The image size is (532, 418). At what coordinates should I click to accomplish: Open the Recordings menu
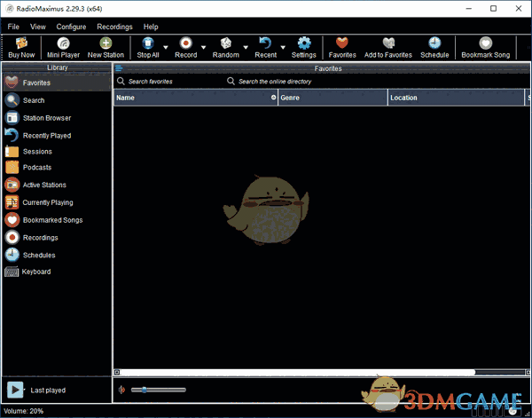point(114,27)
